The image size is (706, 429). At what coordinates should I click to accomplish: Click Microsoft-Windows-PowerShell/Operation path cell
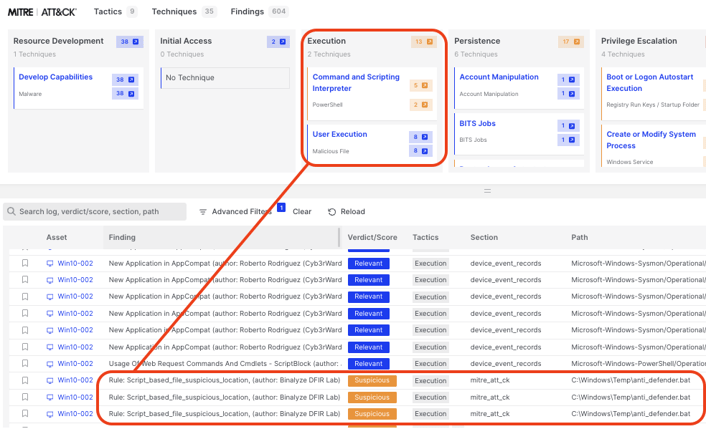[638, 363]
